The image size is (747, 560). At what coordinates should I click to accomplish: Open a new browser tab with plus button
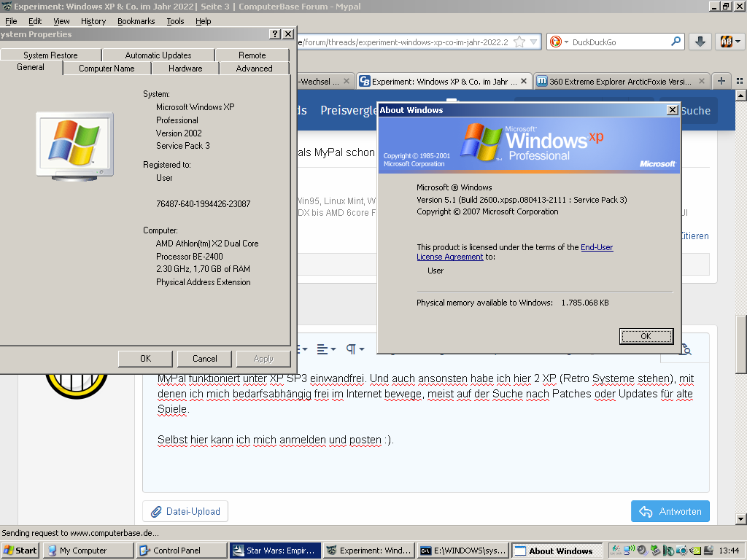(721, 81)
